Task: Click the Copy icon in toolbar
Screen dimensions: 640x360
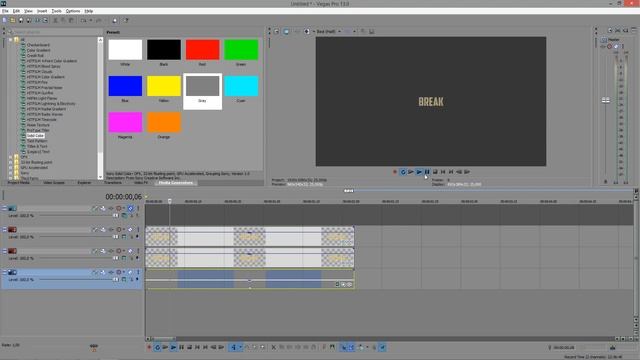Action: [x=64, y=20]
